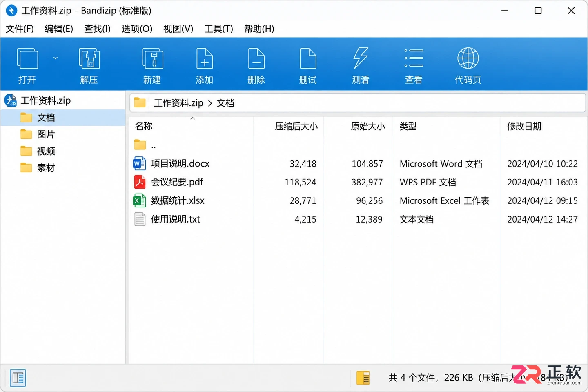This screenshot has width=588, height=392.
Task: Click the compressed size value 4,215
Action: (x=305, y=219)
